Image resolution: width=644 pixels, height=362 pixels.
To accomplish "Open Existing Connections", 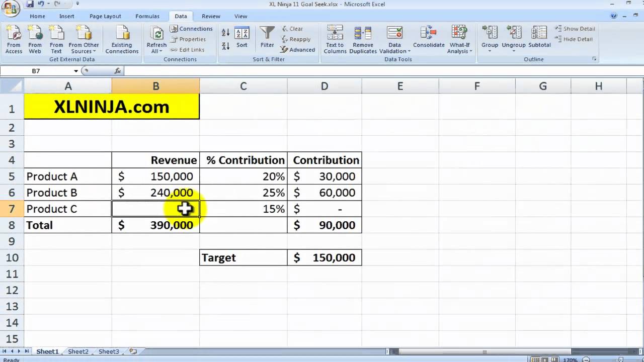I will (x=122, y=40).
